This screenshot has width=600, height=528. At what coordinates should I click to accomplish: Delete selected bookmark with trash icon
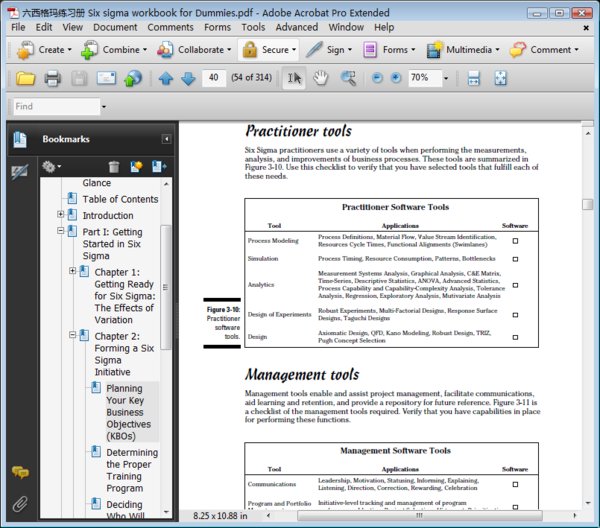113,166
